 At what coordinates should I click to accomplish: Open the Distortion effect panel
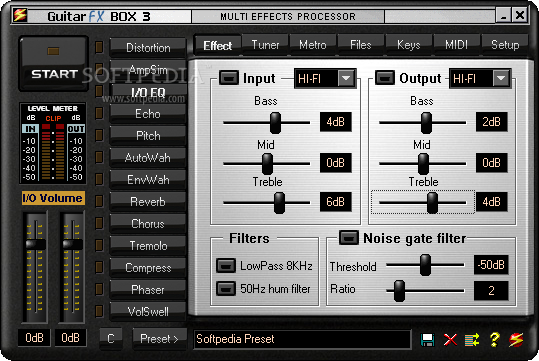[148, 47]
